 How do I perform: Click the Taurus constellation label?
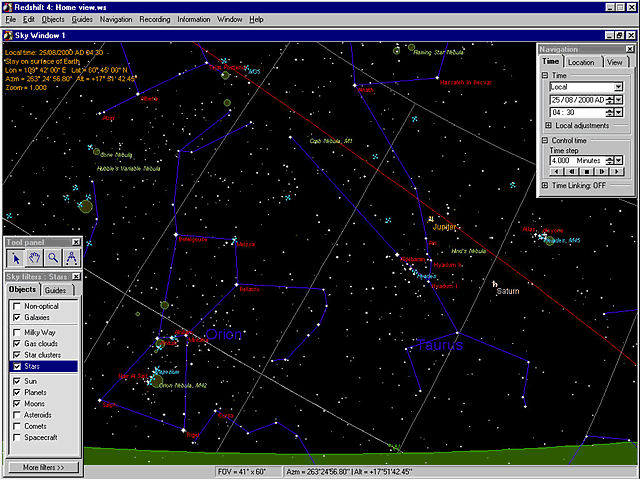440,345
